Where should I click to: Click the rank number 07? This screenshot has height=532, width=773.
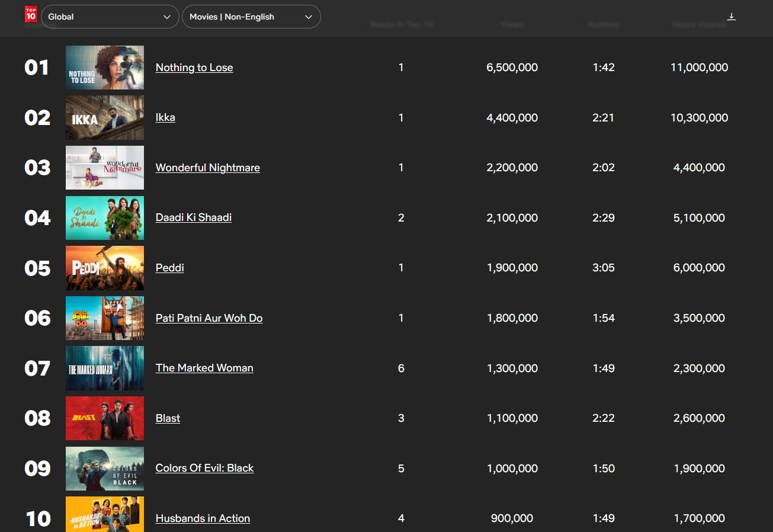[x=37, y=368]
